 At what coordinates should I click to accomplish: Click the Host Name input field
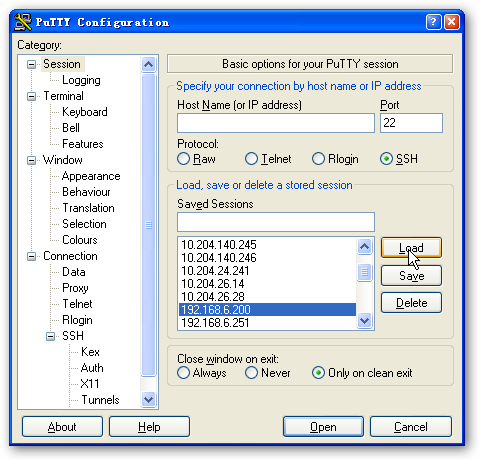(276, 123)
